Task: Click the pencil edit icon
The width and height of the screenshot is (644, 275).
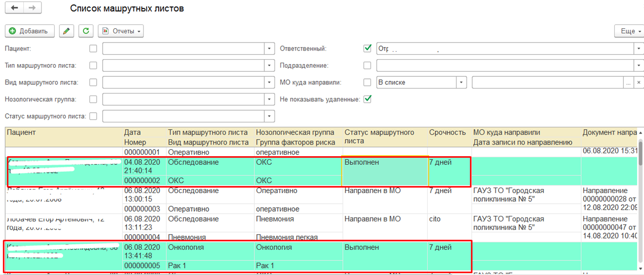Action: pos(66,31)
